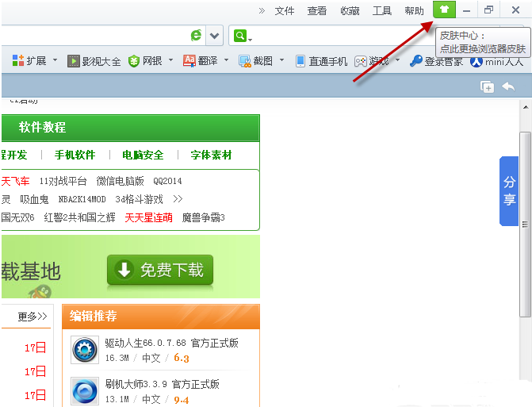Click the IE engine mode icon
Image resolution: width=532 pixels, height=407 pixels.
tap(196, 35)
